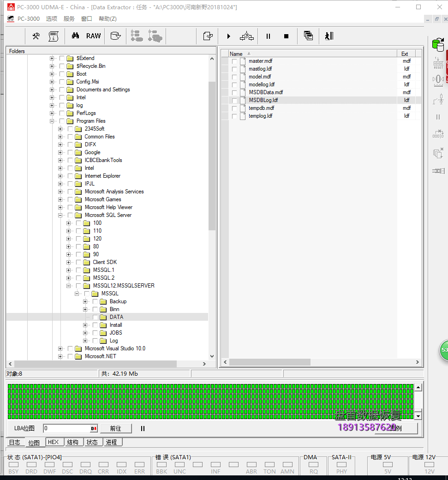
Task: Select the Microsoft Visual Studio 10.0 folder
Action: (x=115, y=348)
